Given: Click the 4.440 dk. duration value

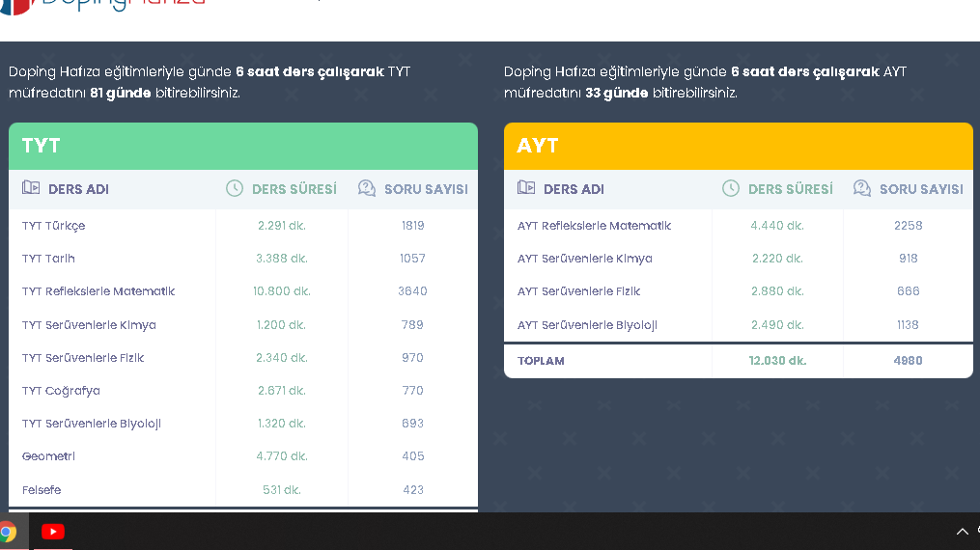Looking at the screenshot, I should 777,226.
